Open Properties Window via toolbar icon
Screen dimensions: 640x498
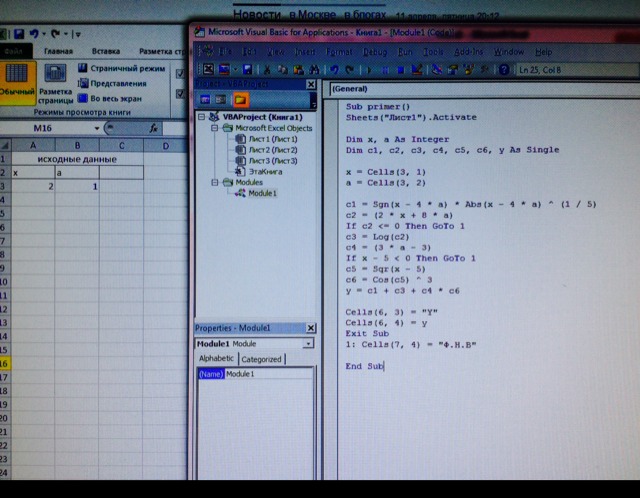[x=453, y=70]
